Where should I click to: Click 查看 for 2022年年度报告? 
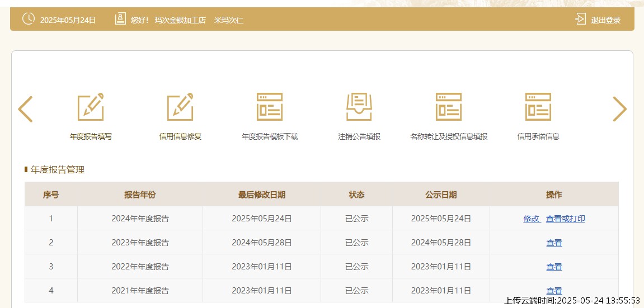[x=554, y=267]
